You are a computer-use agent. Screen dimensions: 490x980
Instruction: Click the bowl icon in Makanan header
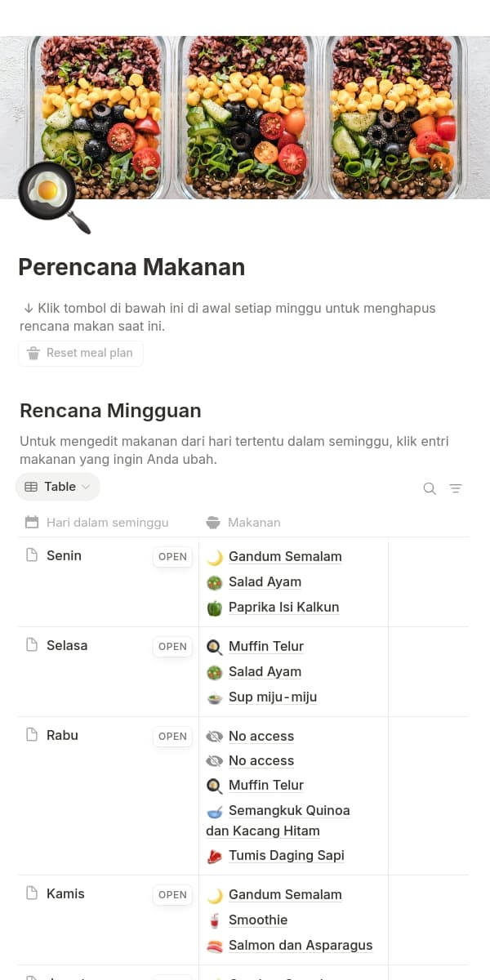point(213,522)
